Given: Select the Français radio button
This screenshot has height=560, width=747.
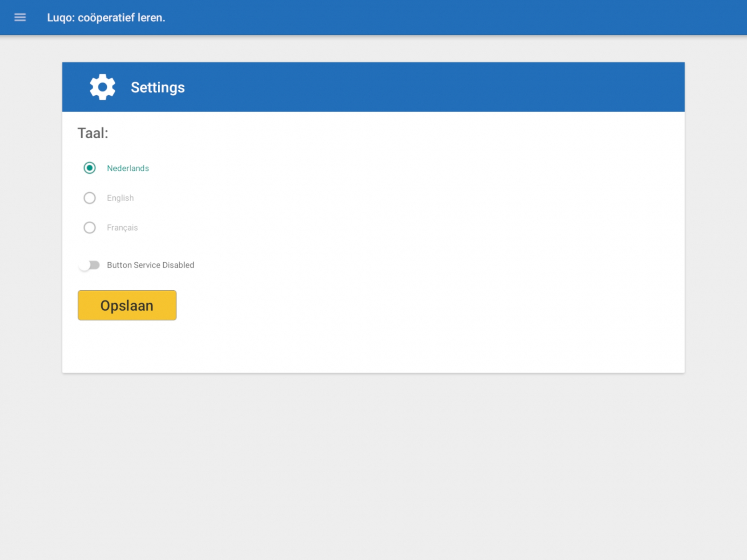Looking at the screenshot, I should tap(90, 228).
